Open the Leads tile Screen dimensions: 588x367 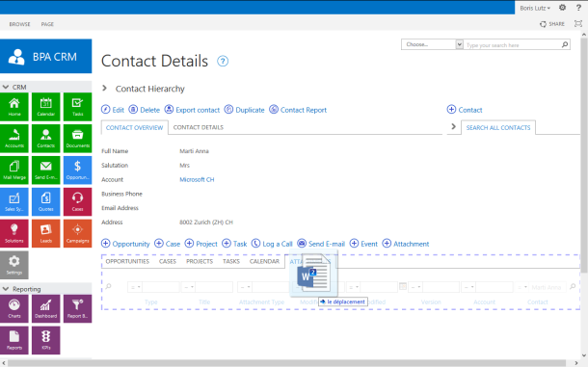pyautogui.click(x=45, y=233)
